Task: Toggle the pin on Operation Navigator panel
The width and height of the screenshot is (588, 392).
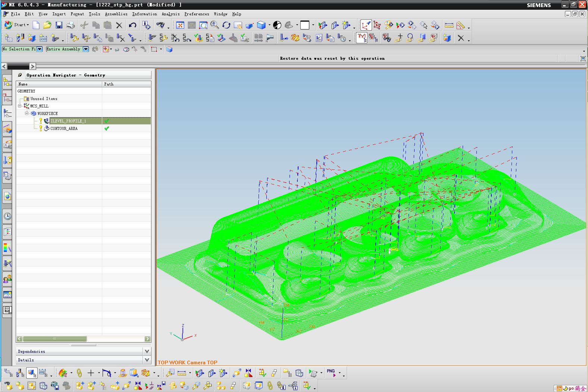Action: pyautogui.click(x=20, y=75)
